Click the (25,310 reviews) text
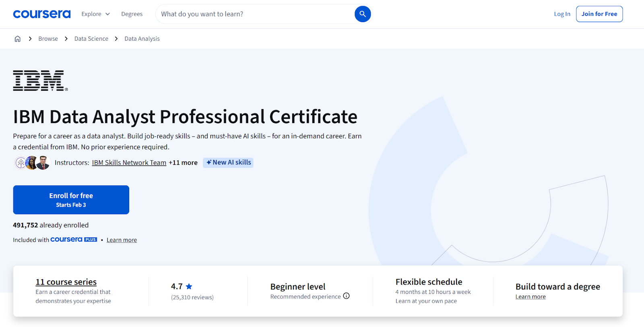Image resolution: width=644 pixels, height=327 pixels. 192,297
